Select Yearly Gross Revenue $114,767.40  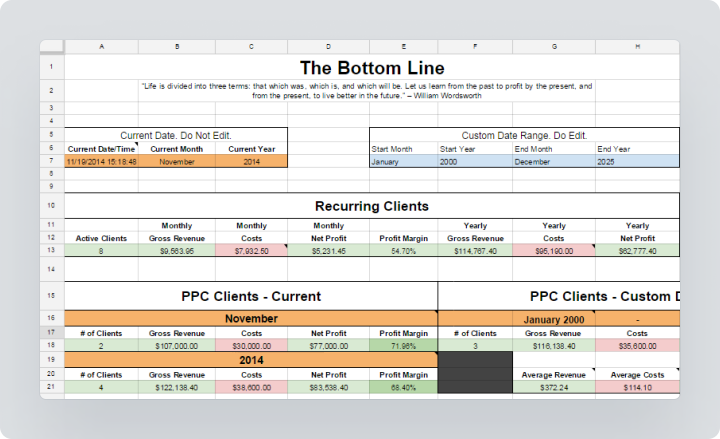(x=475, y=251)
